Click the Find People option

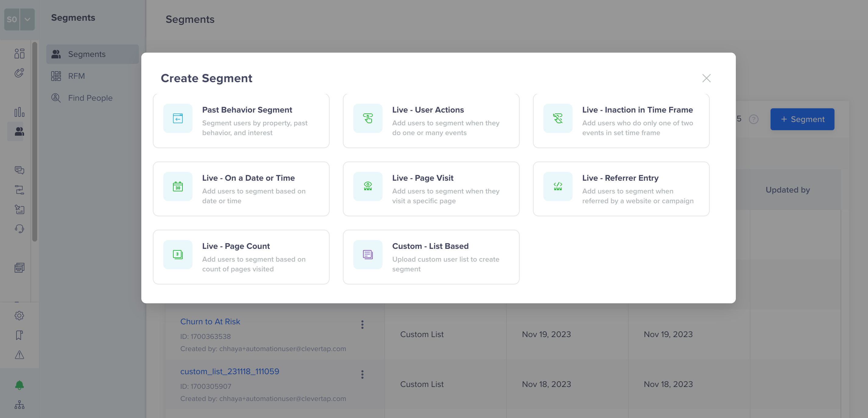coord(90,97)
